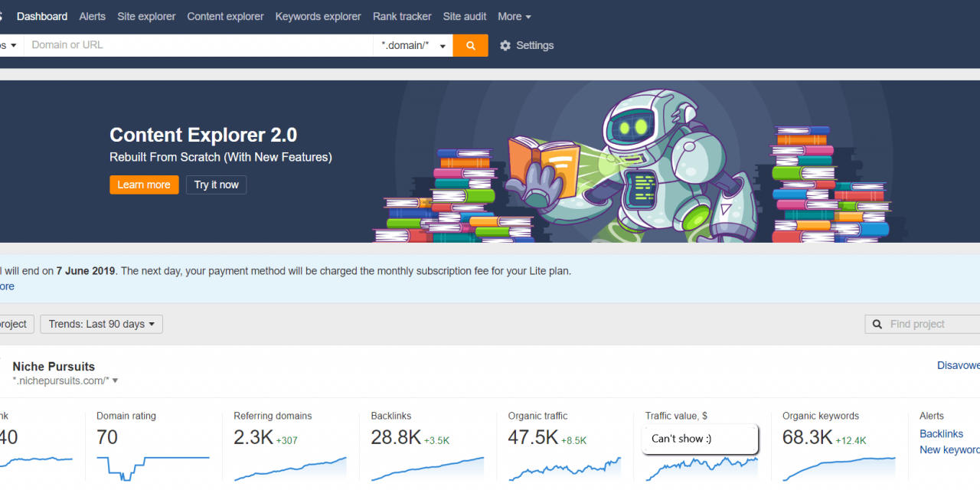
Task: Switch to Rank tracker
Action: pyautogui.click(x=402, y=16)
